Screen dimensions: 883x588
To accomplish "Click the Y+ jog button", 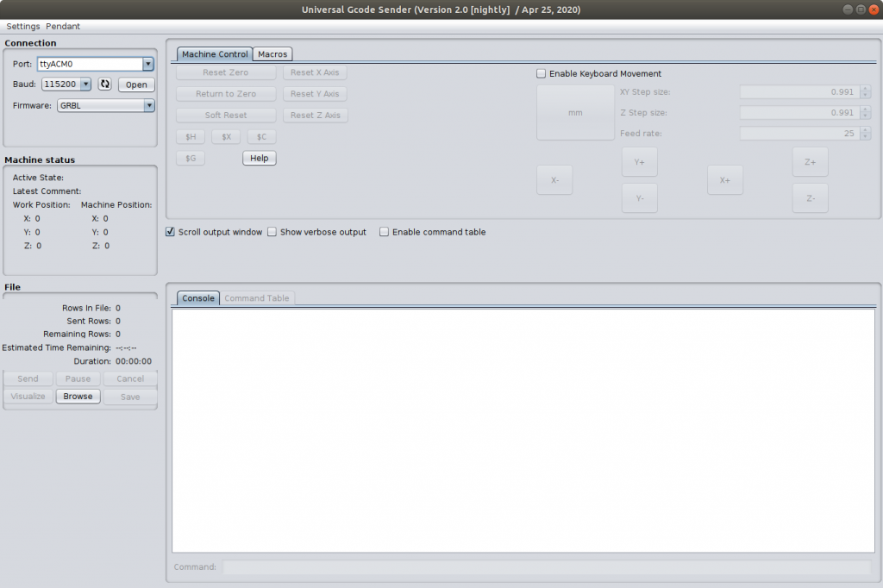I will point(639,162).
